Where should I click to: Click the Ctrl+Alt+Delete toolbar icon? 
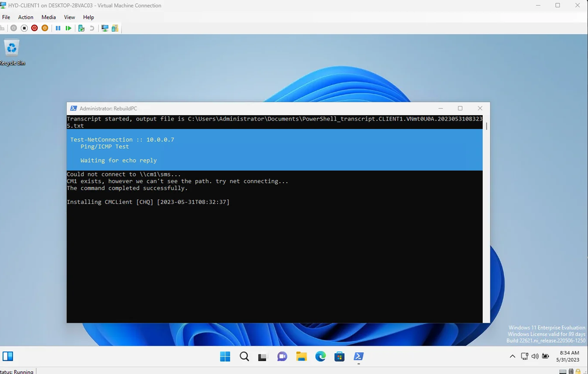pos(4,28)
